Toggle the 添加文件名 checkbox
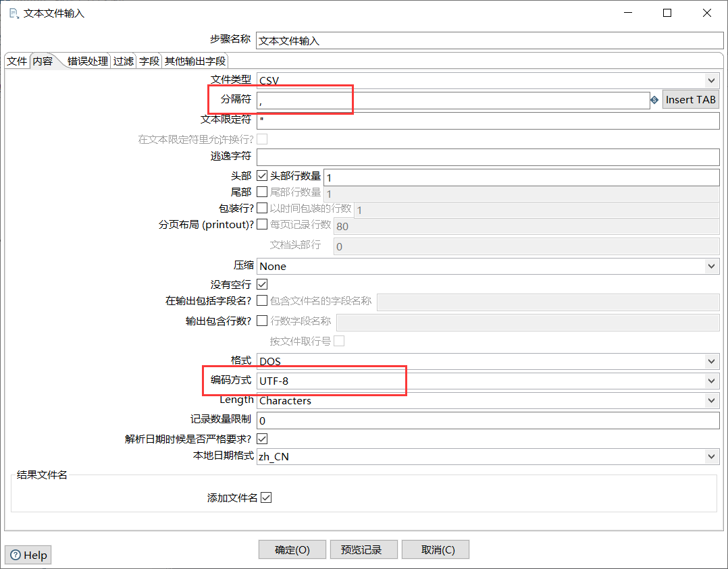728x569 pixels. 266,497
